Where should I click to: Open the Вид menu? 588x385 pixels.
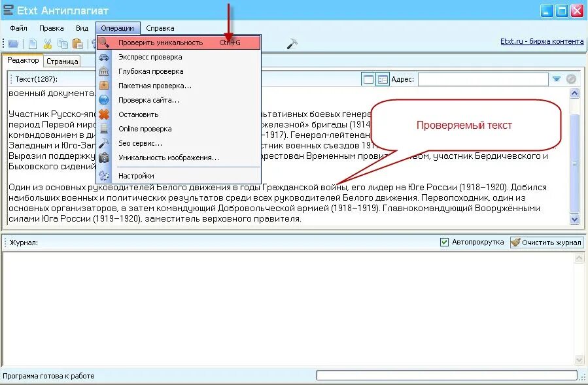point(82,28)
